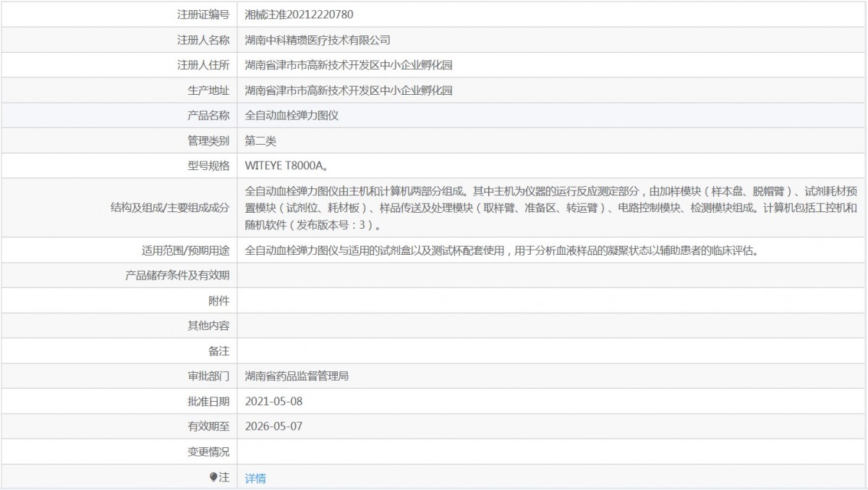The height and width of the screenshot is (490, 868).
Task: Click the 管理类别 label
Action: pos(208,140)
